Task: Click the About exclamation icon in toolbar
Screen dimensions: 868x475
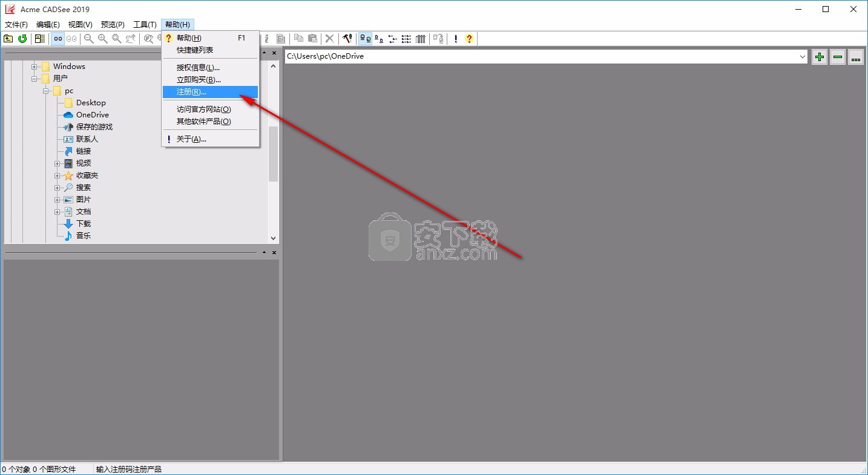Action: [455, 39]
